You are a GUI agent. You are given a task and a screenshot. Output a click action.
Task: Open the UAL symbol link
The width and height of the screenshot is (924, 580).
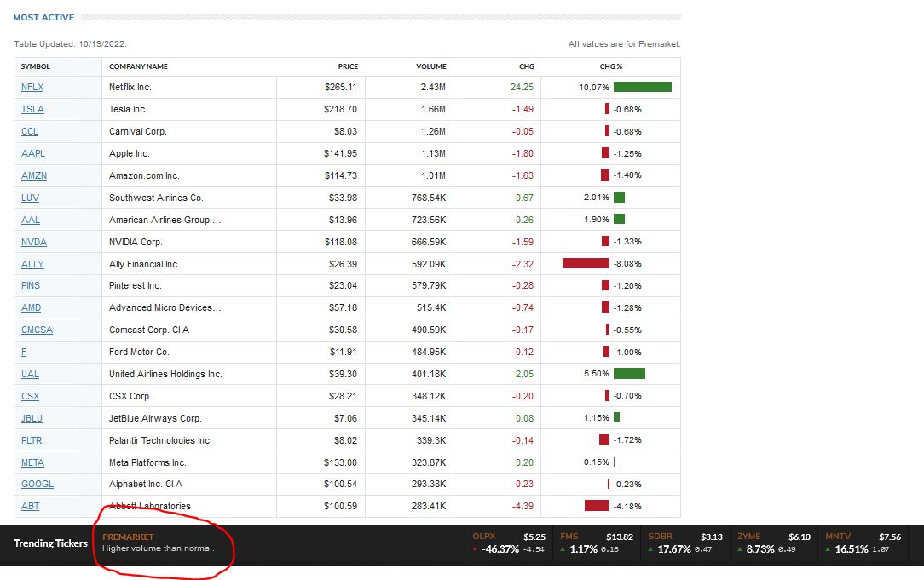point(30,375)
